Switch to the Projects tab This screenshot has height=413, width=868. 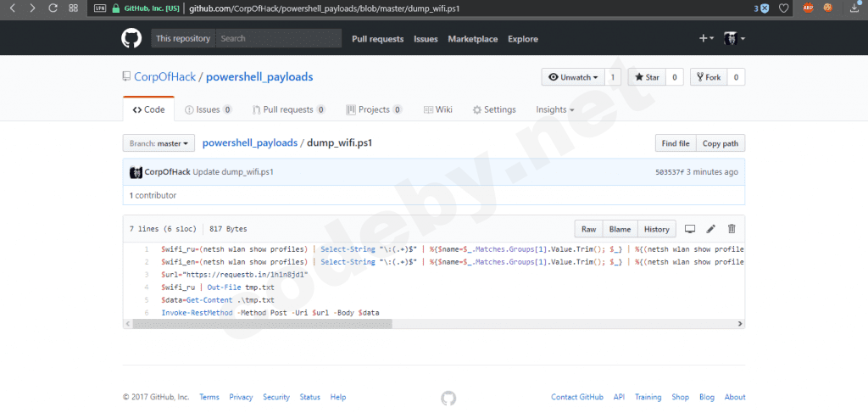pyautogui.click(x=374, y=109)
